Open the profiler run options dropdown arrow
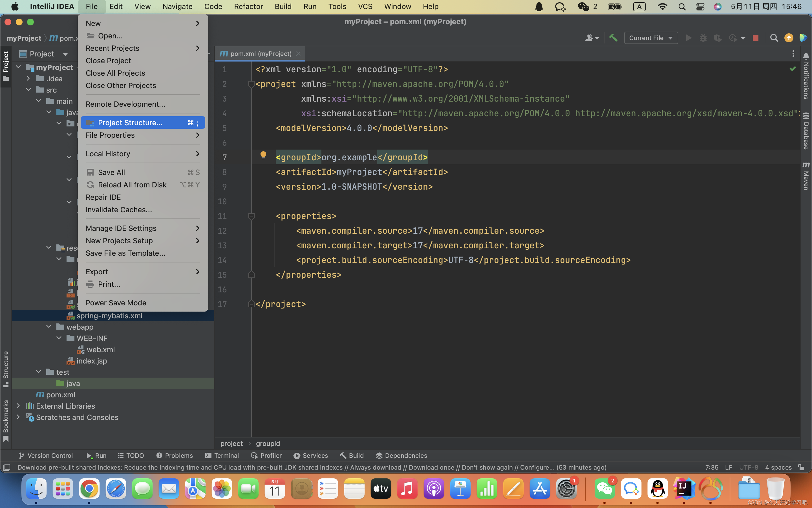 click(x=743, y=38)
